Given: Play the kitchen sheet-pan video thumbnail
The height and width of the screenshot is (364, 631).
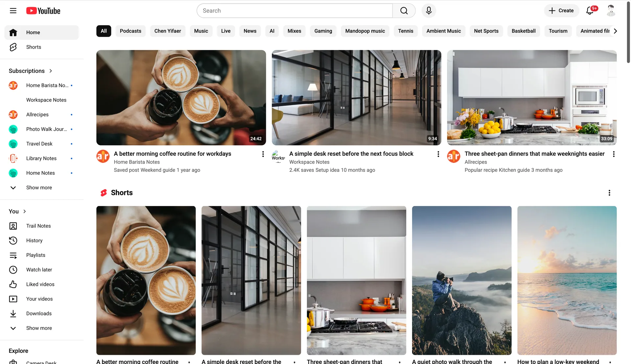Looking at the screenshot, I should pyautogui.click(x=532, y=98).
